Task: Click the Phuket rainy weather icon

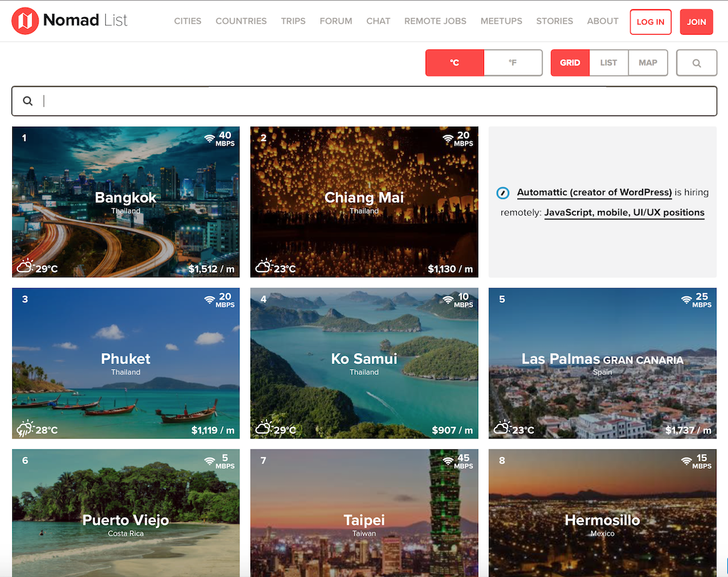Action: coord(26,428)
